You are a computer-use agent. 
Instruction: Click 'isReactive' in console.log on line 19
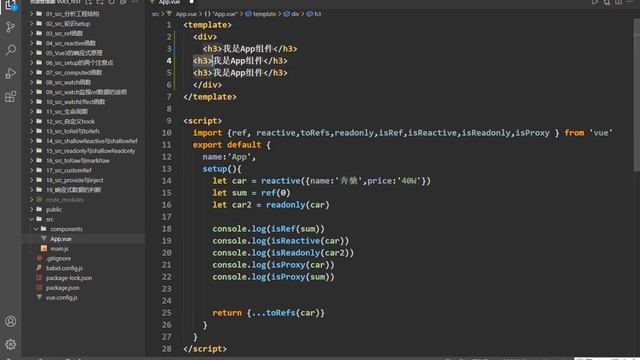pyautogui.click(x=296, y=241)
